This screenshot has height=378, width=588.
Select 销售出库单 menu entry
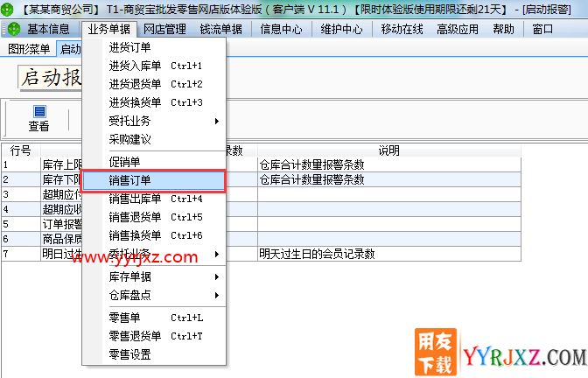154,199
